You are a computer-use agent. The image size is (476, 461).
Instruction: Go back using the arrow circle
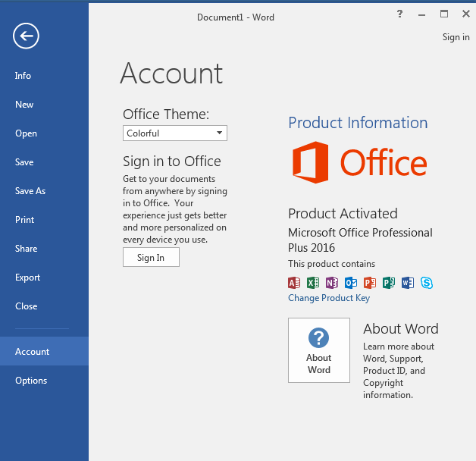[26, 36]
